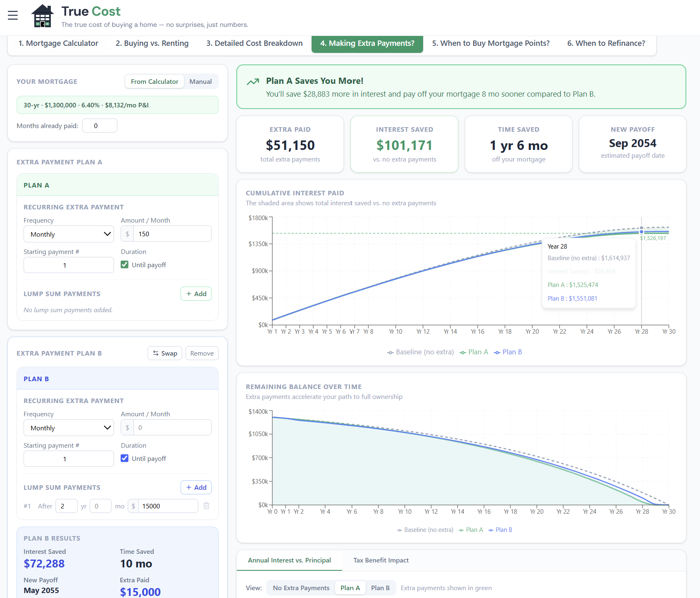Screen dimensions: 700x598
Task: Toggle Plan A legend marker in interest chart
Action: (463, 352)
